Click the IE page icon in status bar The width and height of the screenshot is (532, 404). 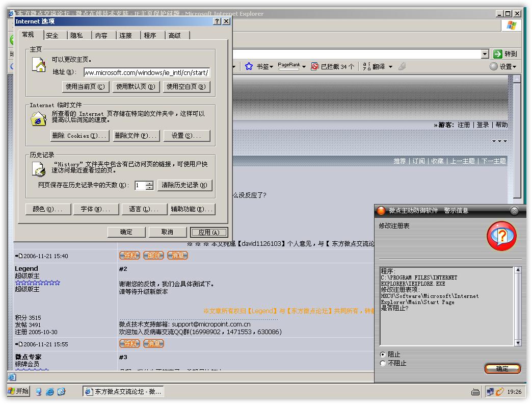click(12, 377)
